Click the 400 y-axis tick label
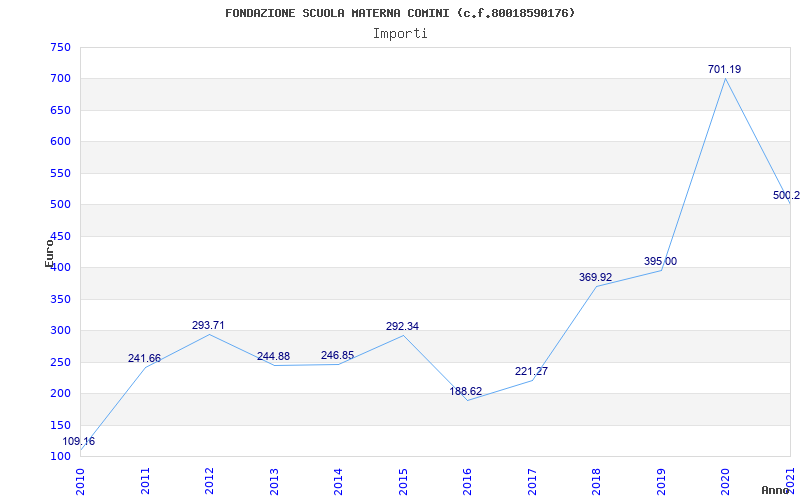Image resolution: width=800 pixels, height=500 pixels. click(60, 268)
